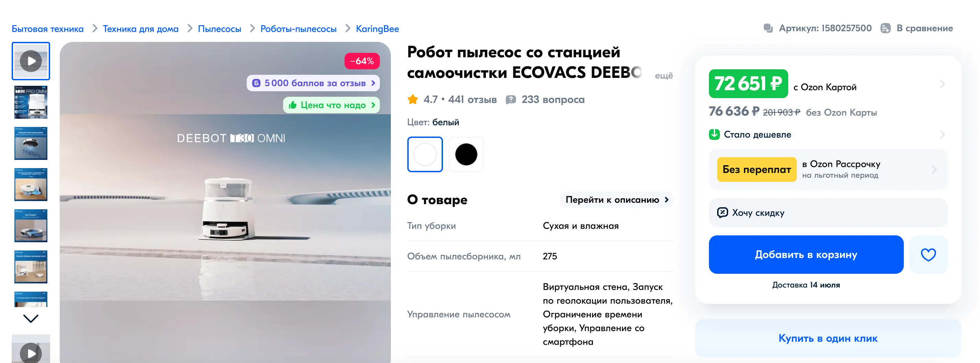Select the T30 PRO OMNI thumbnail
Viewport: 980px width, 363px height.
point(31,102)
